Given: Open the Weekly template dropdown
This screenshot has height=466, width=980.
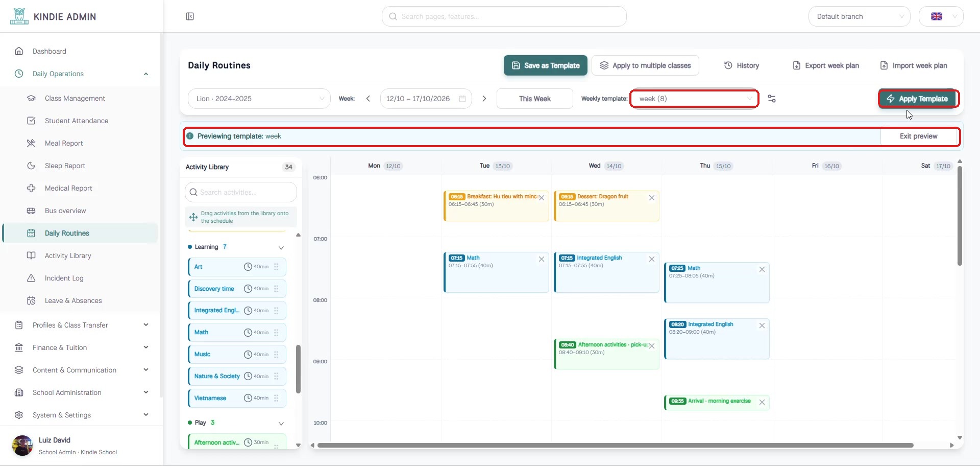Looking at the screenshot, I should pyautogui.click(x=695, y=99).
